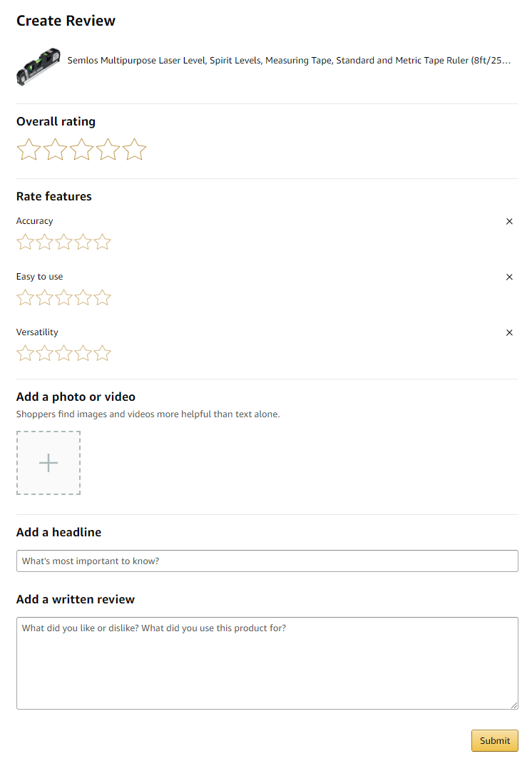532x766 pixels.
Task: Choose five stars for Overall rating
Action: [134, 150]
